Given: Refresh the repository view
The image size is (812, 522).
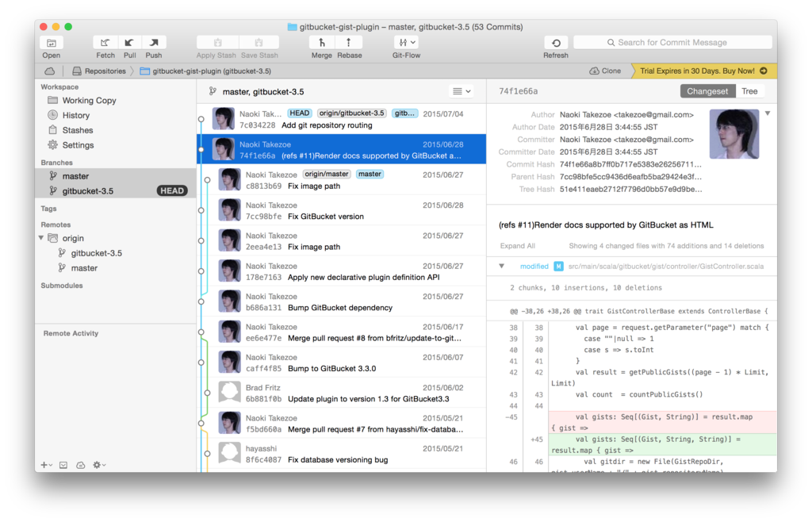Looking at the screenshot, I should [x=556, y=43].
